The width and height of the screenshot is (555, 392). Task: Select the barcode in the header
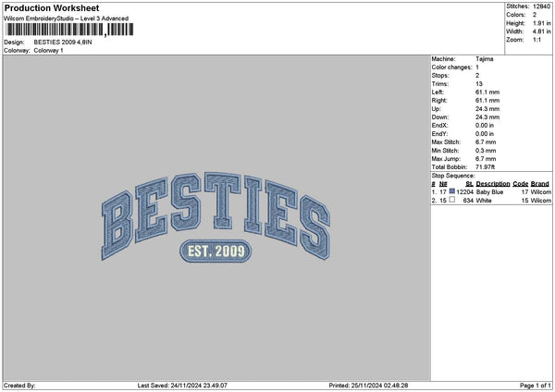70,30
